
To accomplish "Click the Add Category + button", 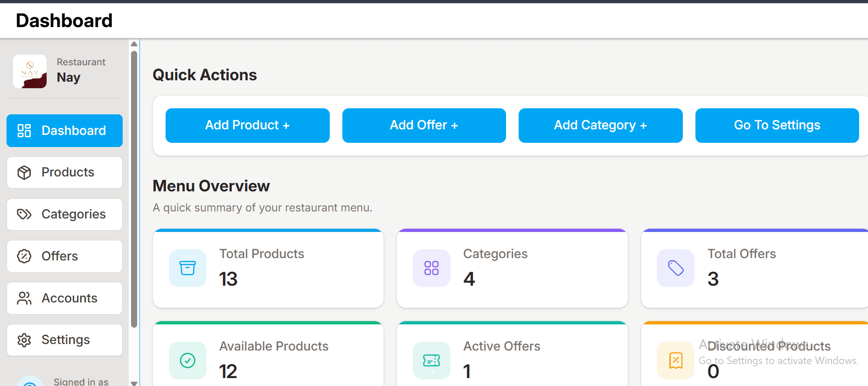I will 601,126.
